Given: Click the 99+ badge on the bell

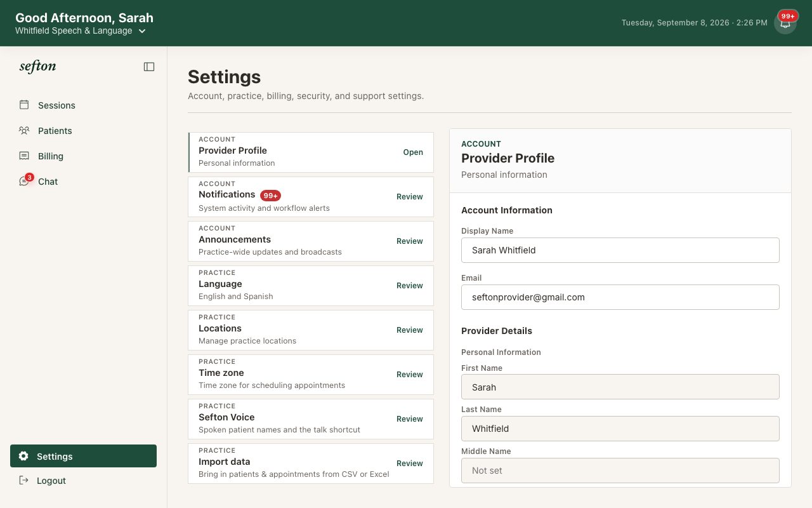Looking at the screenshot, I should tap(788, 17).
